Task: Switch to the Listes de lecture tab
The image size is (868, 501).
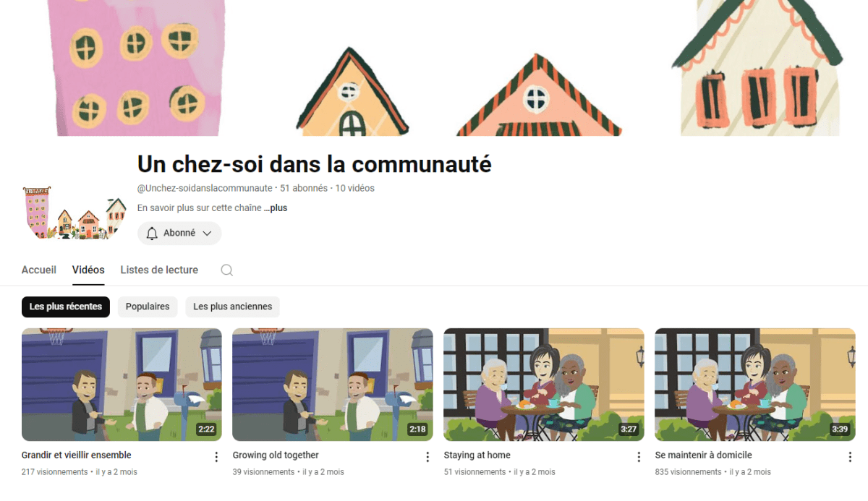Action: [159, 270]
